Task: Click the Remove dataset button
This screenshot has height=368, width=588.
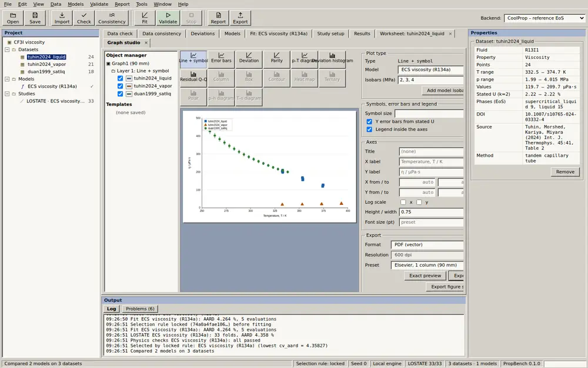Action: coord(565,172)
